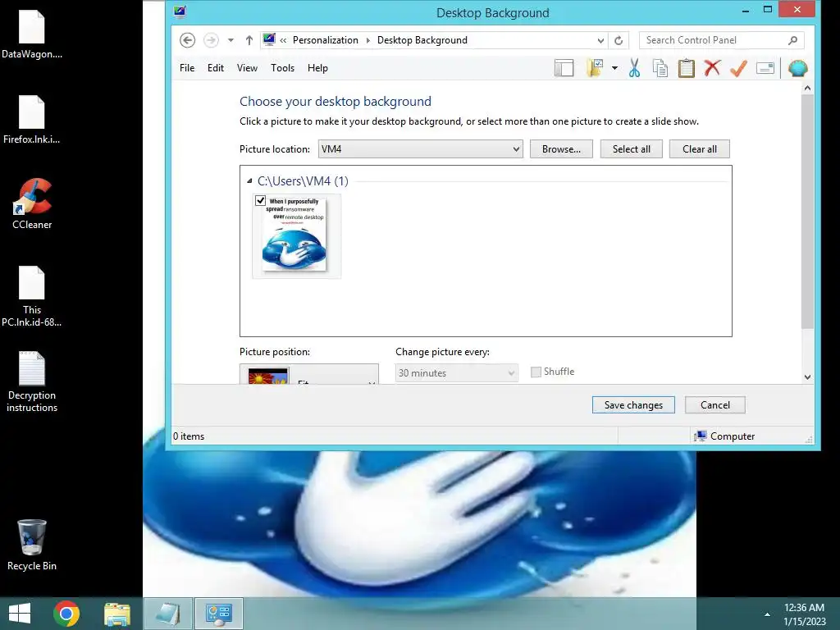This screenshot has height=630, width=840.
Task: Open the folder options toolbar icon
Action: click(595, 68)
